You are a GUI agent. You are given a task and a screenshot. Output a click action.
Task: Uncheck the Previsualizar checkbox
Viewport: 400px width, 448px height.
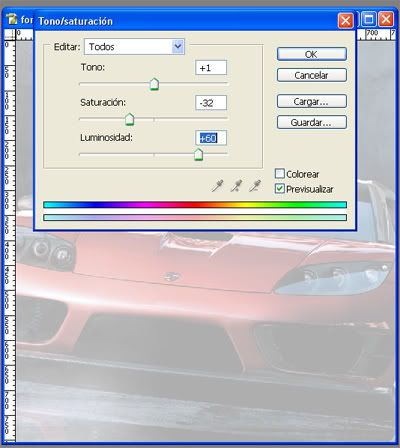tap(280, 188)
